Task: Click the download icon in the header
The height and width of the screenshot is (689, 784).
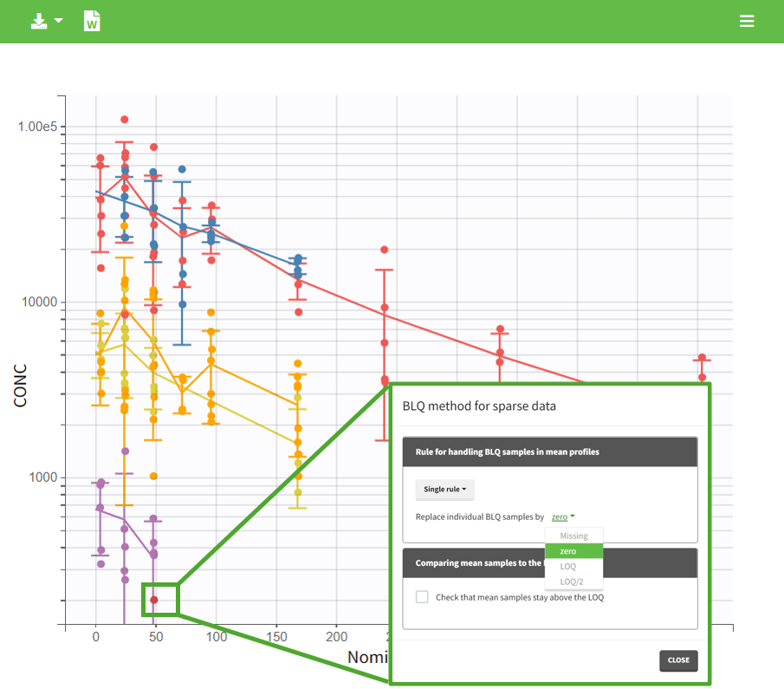Action: coord(39,21)
